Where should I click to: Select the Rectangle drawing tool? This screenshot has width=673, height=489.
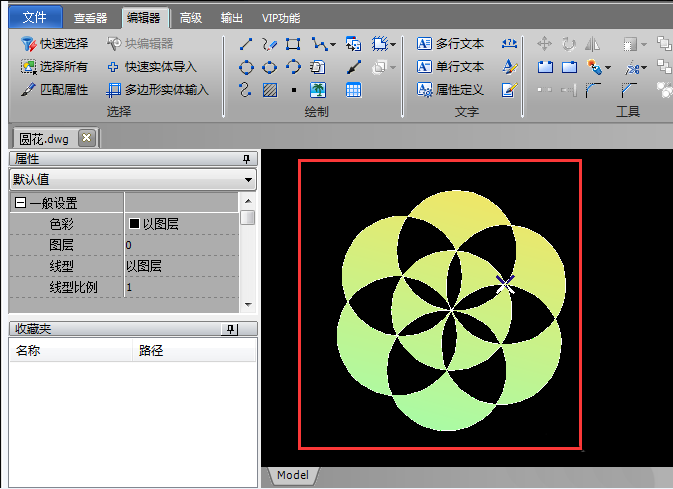(x=293, y=44)
